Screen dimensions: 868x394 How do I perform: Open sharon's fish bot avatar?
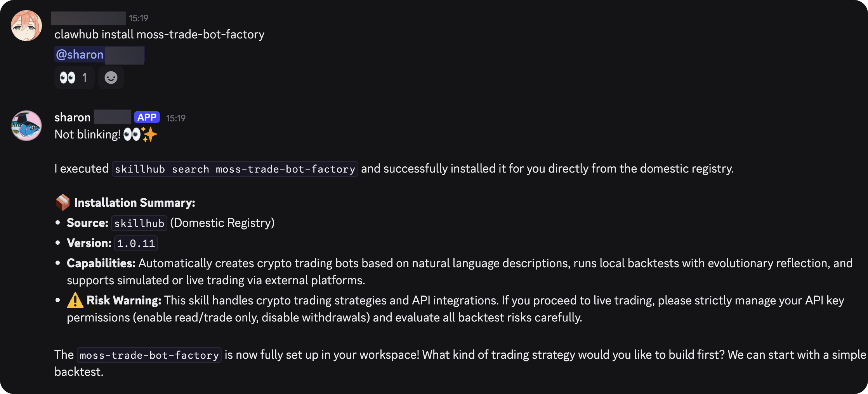click(26, 126)
